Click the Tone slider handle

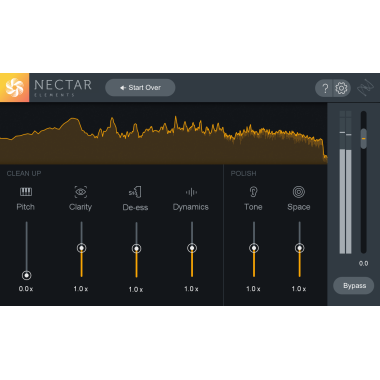point(254,248)
